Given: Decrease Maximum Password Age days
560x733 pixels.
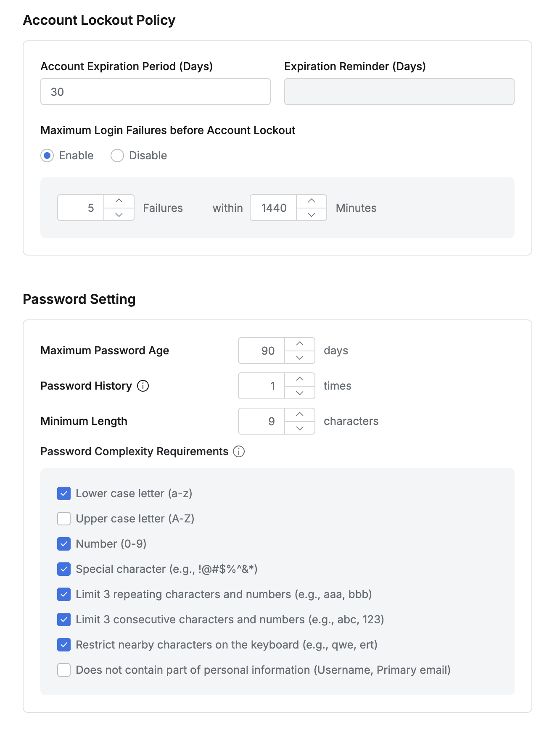Looking at the screenshot, I should (300, 357).
